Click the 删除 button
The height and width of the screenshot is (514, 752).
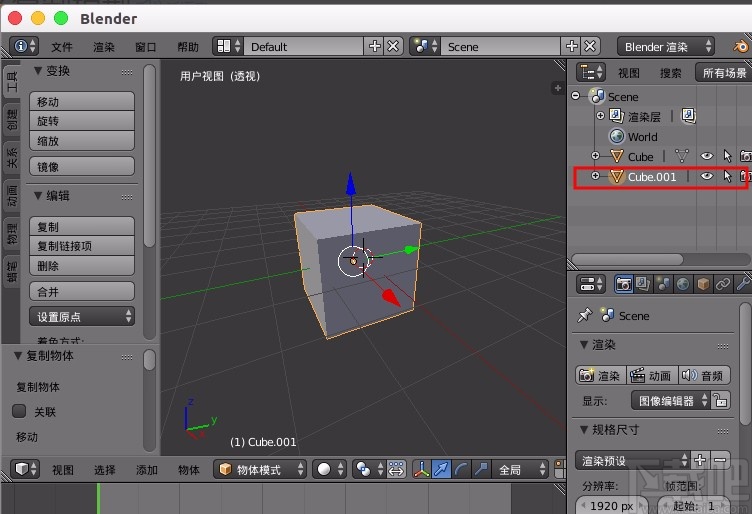(x=82, y=266)
